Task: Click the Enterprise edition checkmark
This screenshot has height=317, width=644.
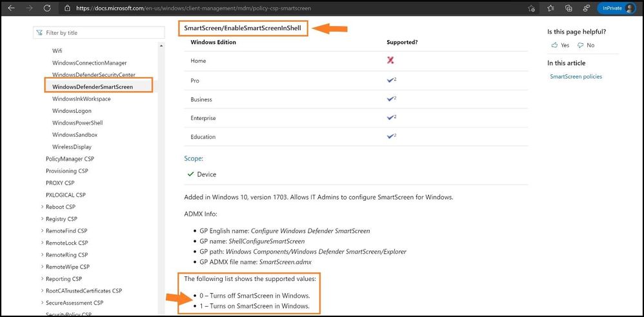Action: 392,118
